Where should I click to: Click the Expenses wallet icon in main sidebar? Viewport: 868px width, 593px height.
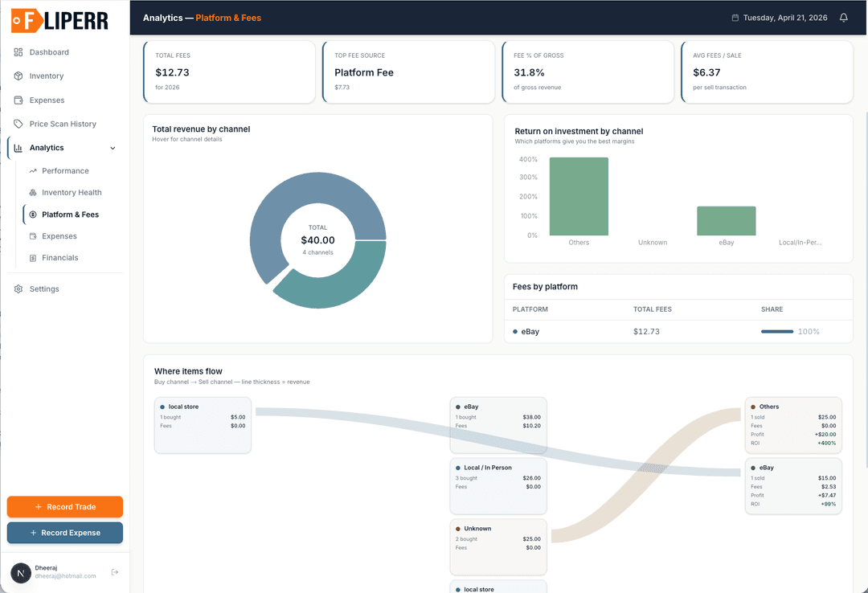18,100
